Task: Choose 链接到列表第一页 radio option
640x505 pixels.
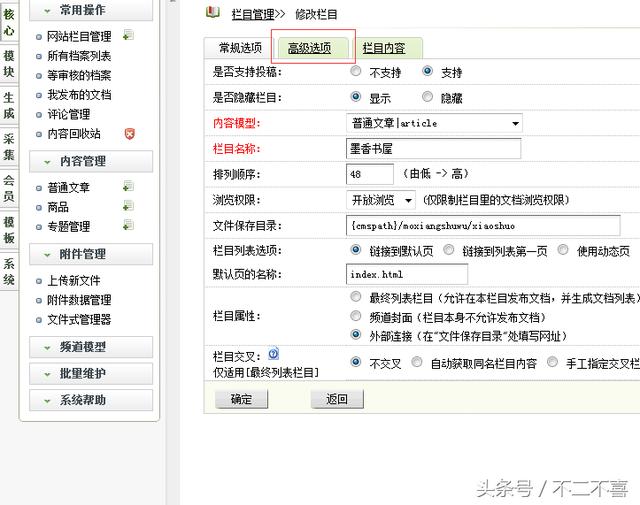Action: (x=449, y=249)
